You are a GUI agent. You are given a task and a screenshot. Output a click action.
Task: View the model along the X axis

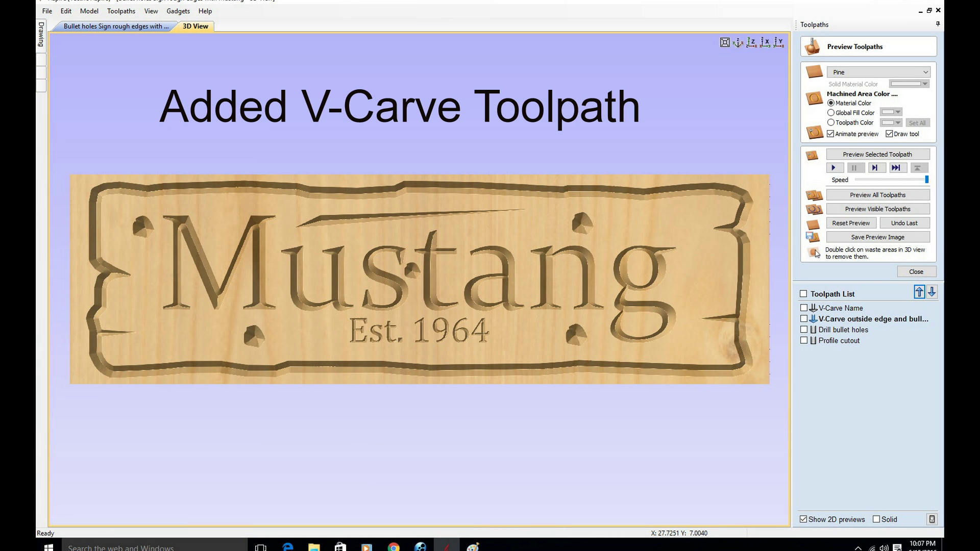765,42
